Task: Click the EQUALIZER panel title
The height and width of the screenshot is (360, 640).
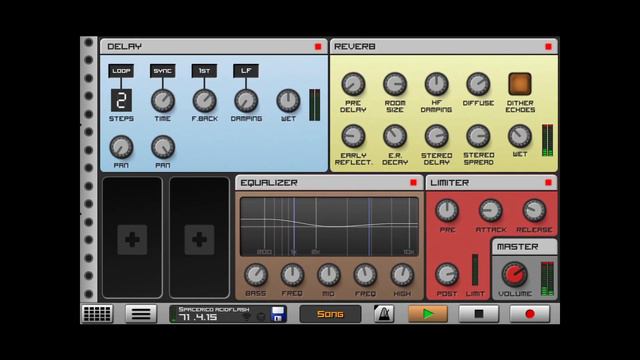Action: [269, 182]
